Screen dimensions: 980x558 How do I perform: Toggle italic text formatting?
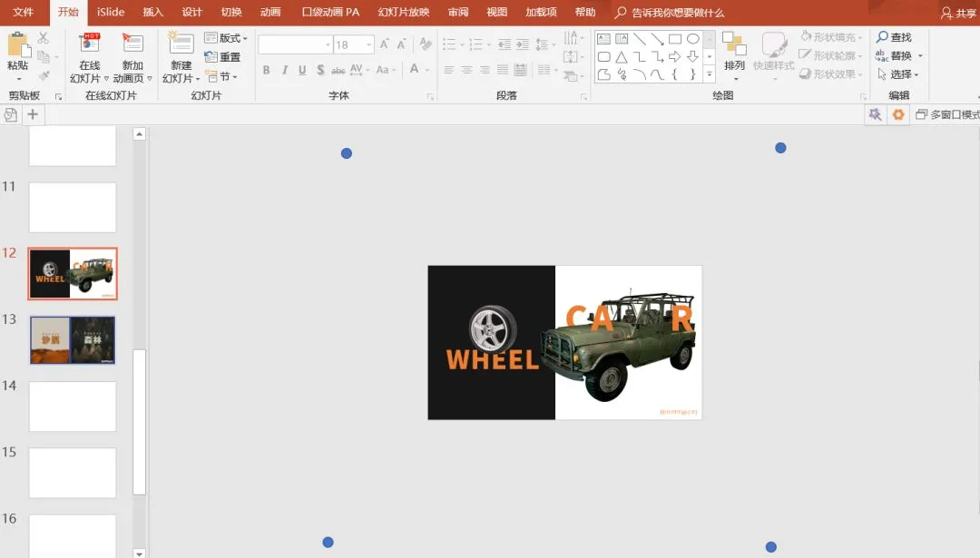(x=284, y=70)
